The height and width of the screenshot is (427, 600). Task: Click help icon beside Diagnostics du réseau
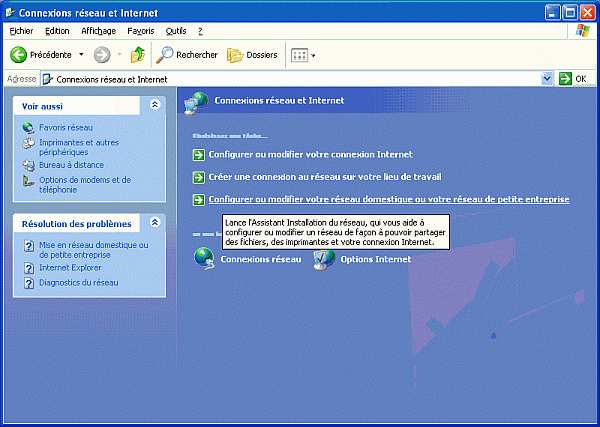[29, 283]
